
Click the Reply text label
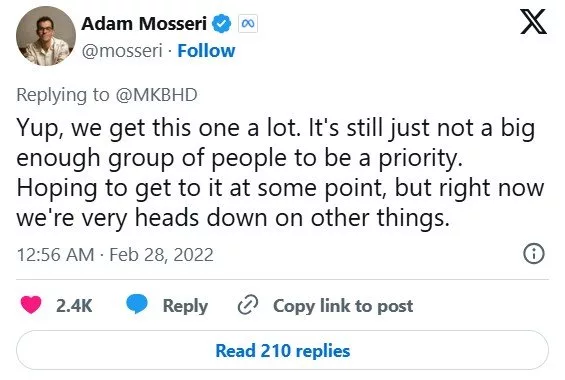(x=185, y=307)
